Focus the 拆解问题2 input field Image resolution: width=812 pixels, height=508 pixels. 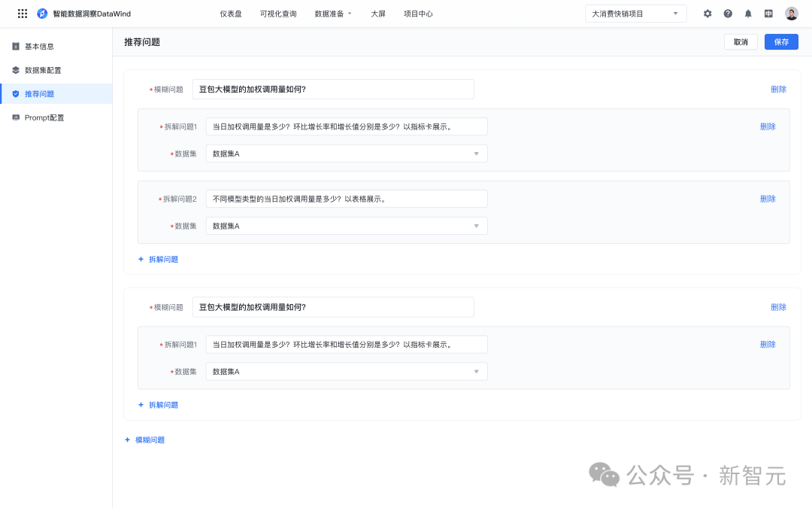[347, 199]
